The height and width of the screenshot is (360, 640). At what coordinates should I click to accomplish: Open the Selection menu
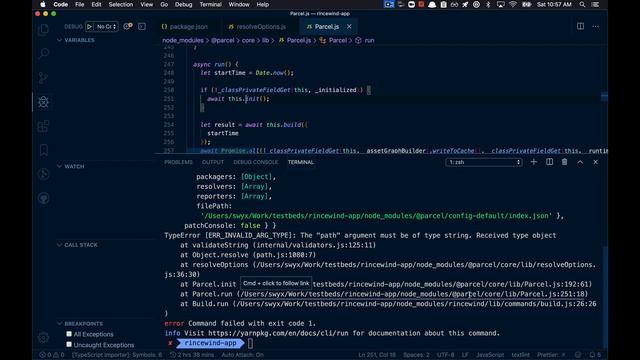120,4
